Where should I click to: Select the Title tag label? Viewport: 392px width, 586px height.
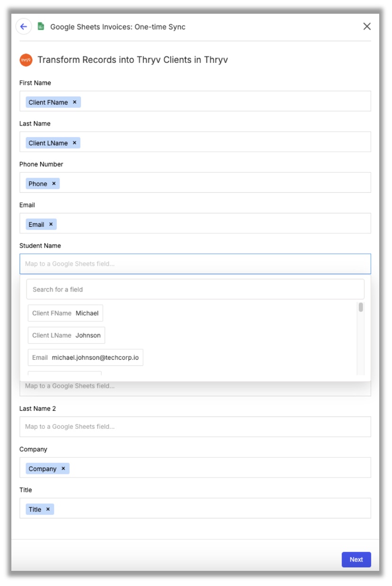click(x=35, y=509)
